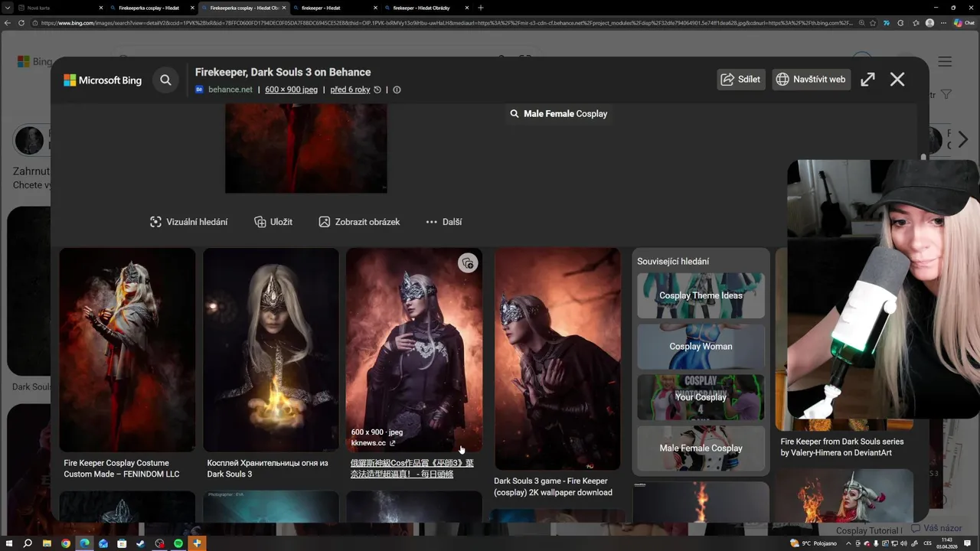Open Steam from the taskbar
The width and height of the screenshot is (980, 551).
140,543
